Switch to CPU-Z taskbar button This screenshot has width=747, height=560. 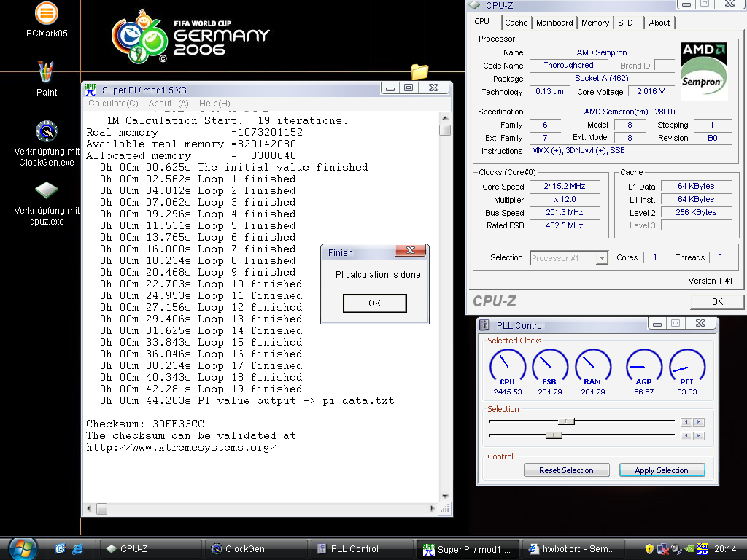(x=150, y=549)
